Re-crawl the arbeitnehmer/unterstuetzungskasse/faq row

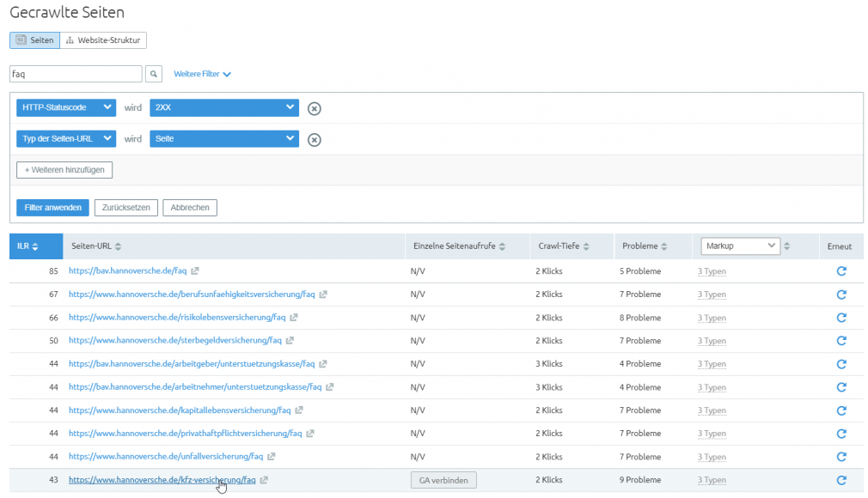pyautogui.click(x=841, y=387)
